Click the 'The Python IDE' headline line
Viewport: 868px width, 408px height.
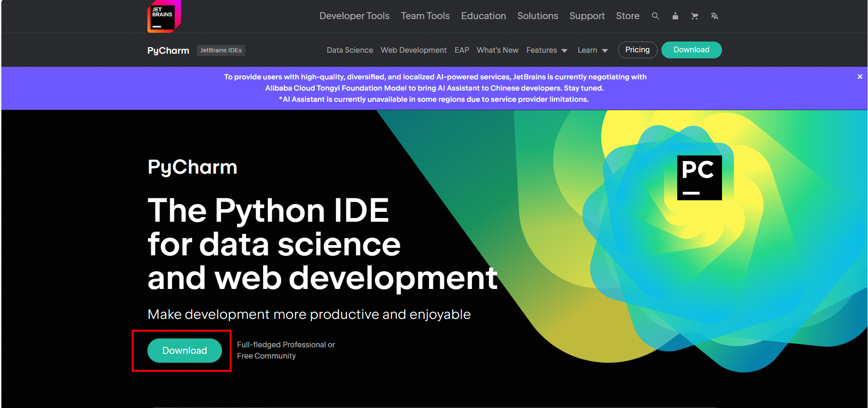click(x=268, y=211)
